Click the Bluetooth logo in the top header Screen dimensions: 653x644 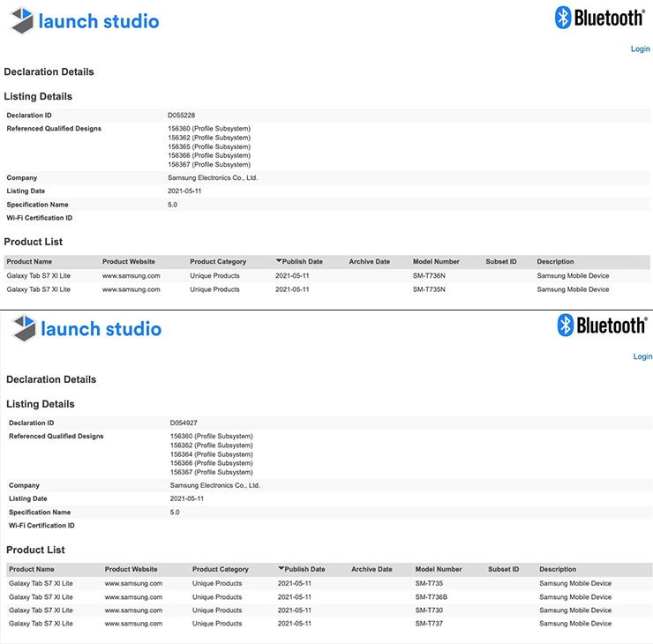pos(599,18)
